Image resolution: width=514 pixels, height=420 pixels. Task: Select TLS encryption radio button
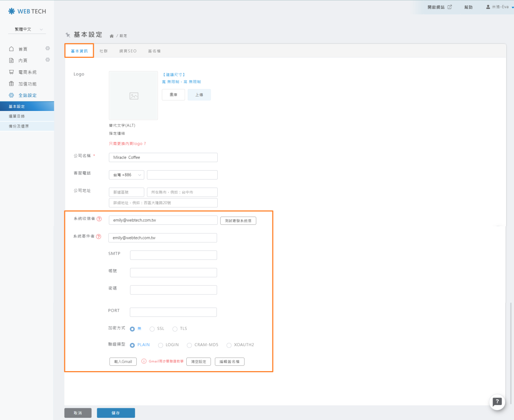click(175, 329)
